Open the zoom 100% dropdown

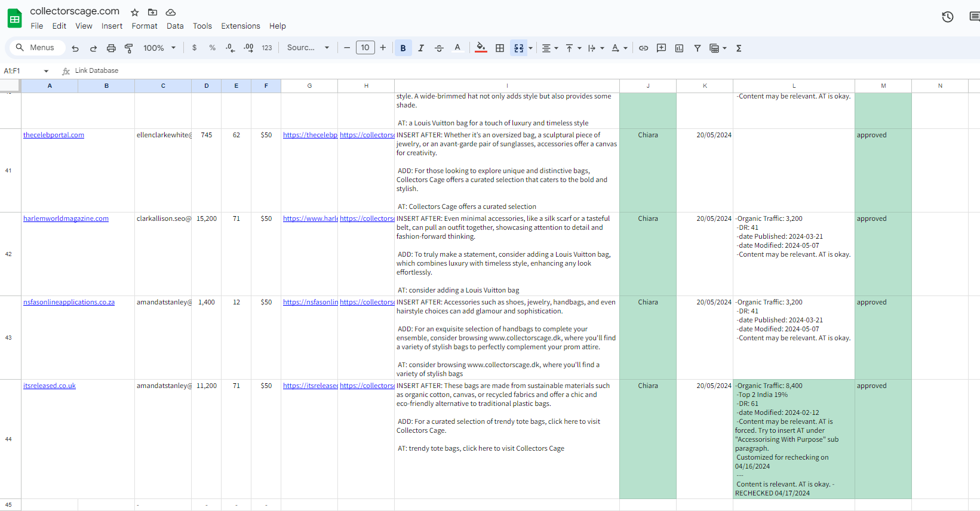click(159, 48)
